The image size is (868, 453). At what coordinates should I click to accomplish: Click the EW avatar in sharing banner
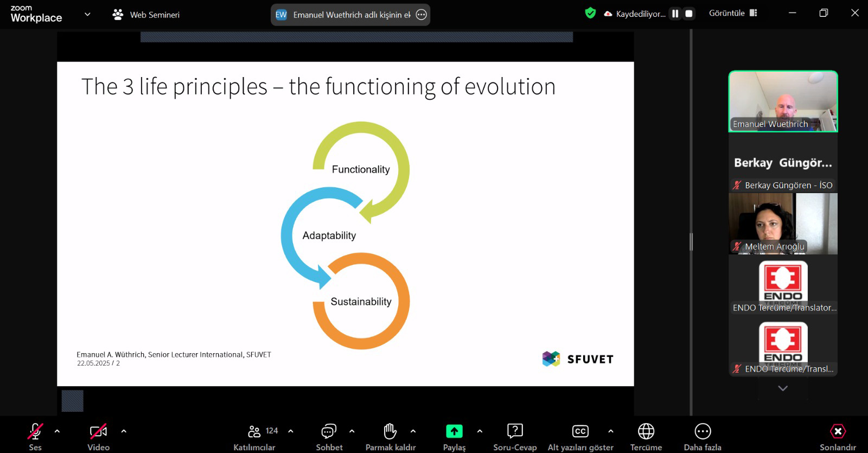tap(281, 15)
